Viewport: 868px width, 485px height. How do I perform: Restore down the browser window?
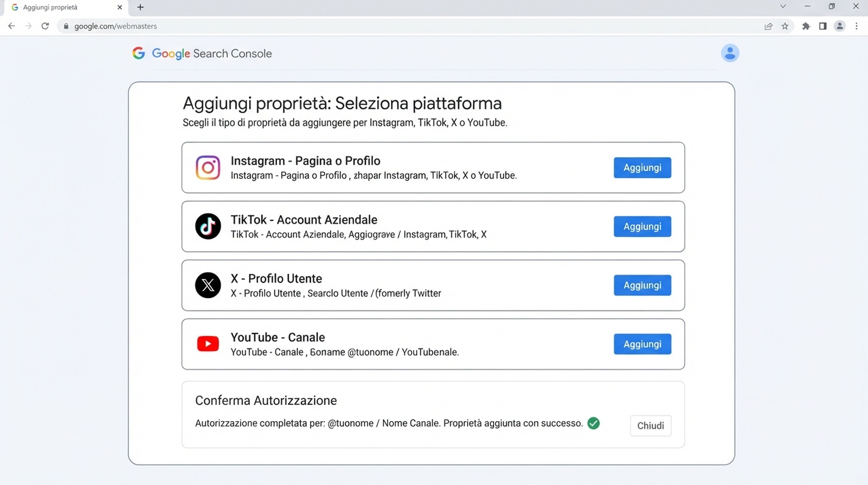tap(832, 6)
